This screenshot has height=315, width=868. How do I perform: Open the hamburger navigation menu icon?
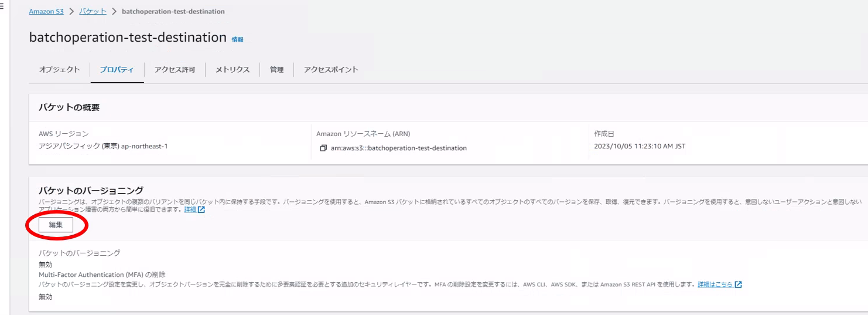pyautogui.click(x=2, y=6)
